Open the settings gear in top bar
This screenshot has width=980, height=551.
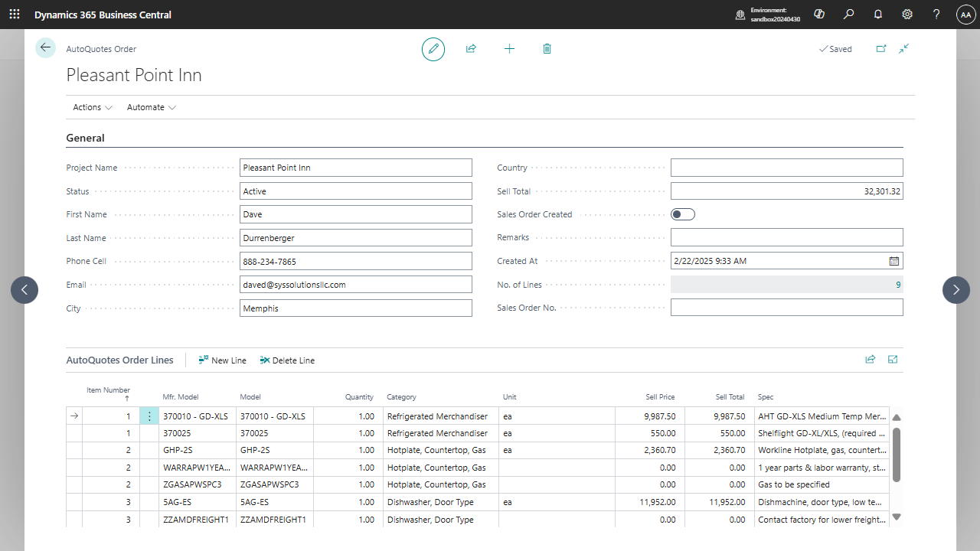point(907,15)
